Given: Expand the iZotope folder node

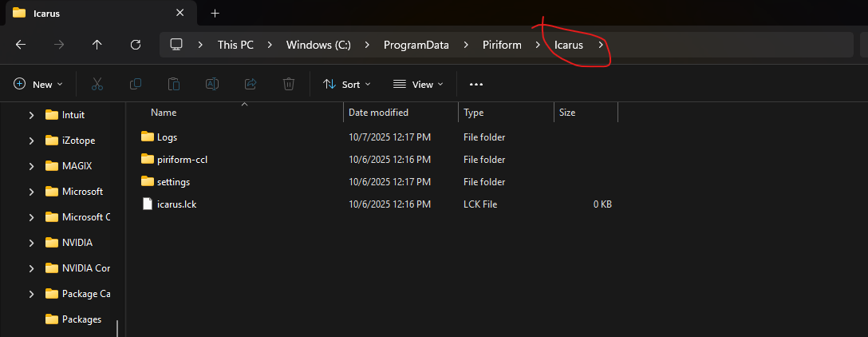Looking at the screenshot, I should click(31, 141).
